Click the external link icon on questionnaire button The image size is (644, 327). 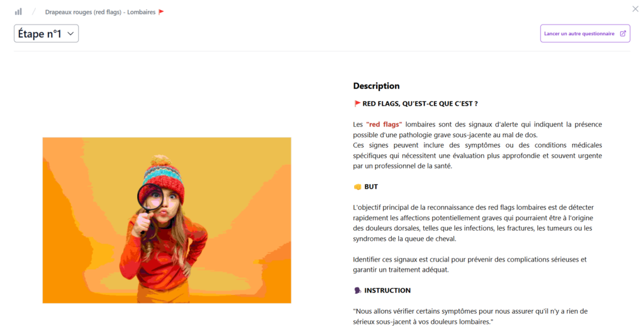coord(623,34)
